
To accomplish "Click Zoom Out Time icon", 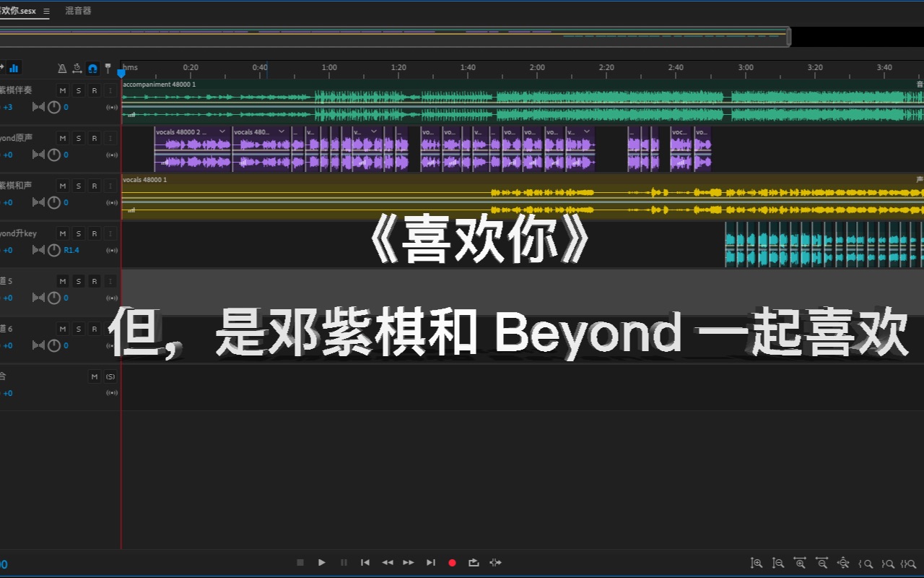I will [x=821, y=563].
